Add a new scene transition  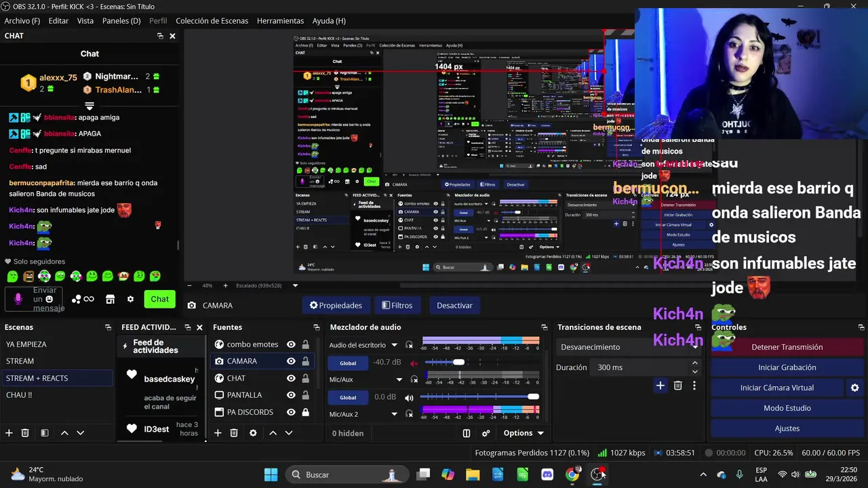pos(660,386)
